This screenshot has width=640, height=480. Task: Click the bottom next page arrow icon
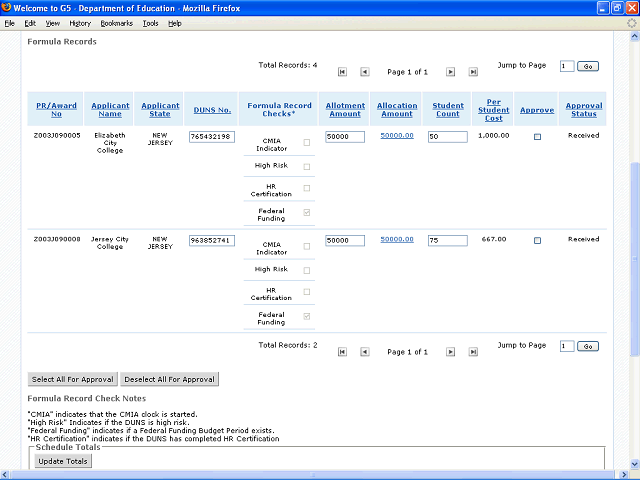click(450, 352)
